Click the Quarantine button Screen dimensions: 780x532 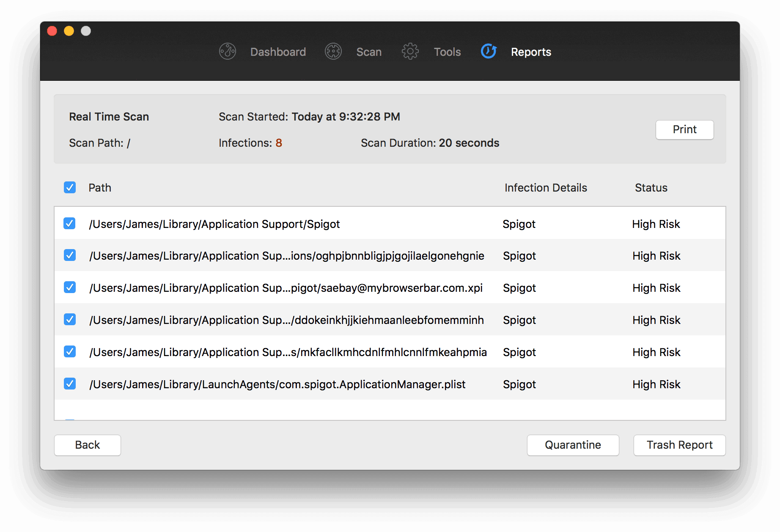[x=572, y=445]
